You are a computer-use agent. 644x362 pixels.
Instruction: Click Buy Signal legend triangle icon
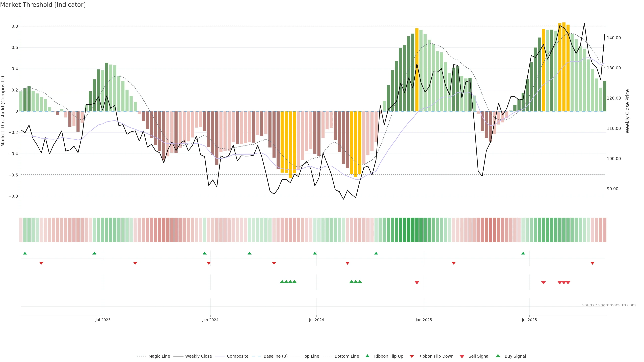[x=498, y=356]
